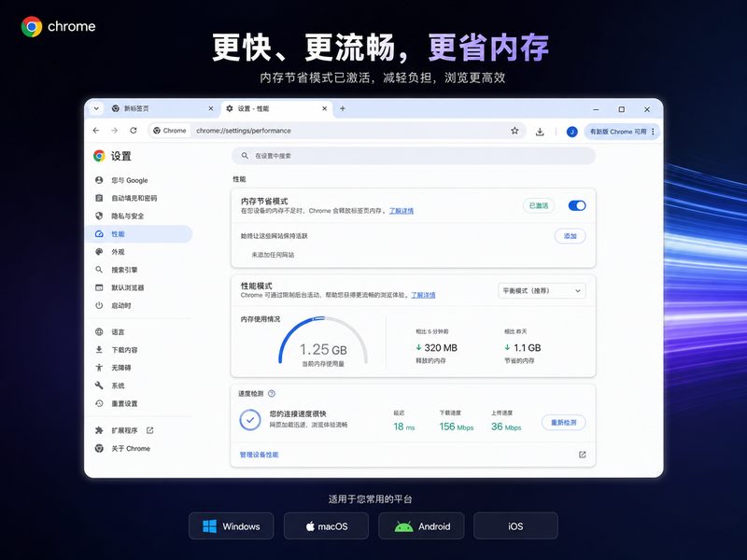Open the downloads icon in the toolbar
Viewport: 747px width, 560px height.
pos(540,132)
